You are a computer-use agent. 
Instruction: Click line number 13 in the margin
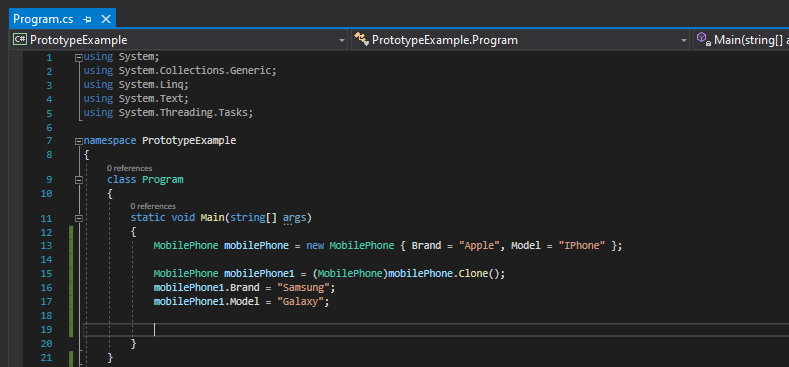click(46, 246)
